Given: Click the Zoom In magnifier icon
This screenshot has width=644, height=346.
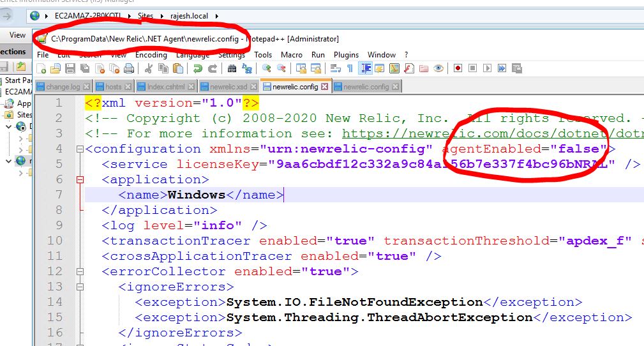Looking at the screenshot, I should 266,68.
